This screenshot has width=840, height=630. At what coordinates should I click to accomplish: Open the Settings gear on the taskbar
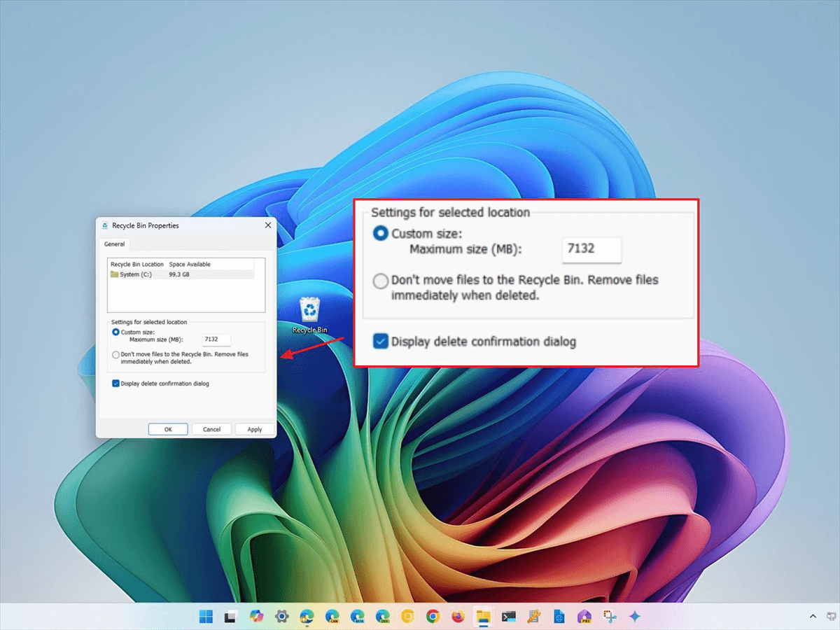(281, 616)
